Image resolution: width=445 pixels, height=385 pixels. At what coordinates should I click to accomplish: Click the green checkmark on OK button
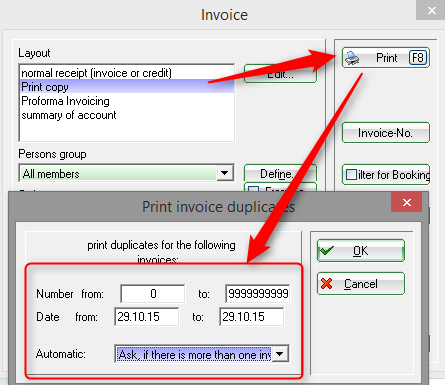pyautogui.click(x=326, y=250)
